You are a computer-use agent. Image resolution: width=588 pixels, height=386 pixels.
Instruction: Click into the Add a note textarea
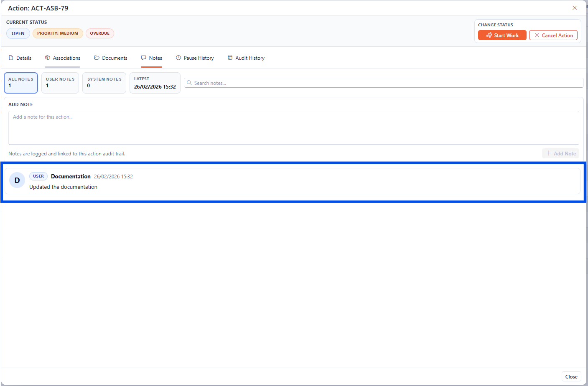pos(293,127)
